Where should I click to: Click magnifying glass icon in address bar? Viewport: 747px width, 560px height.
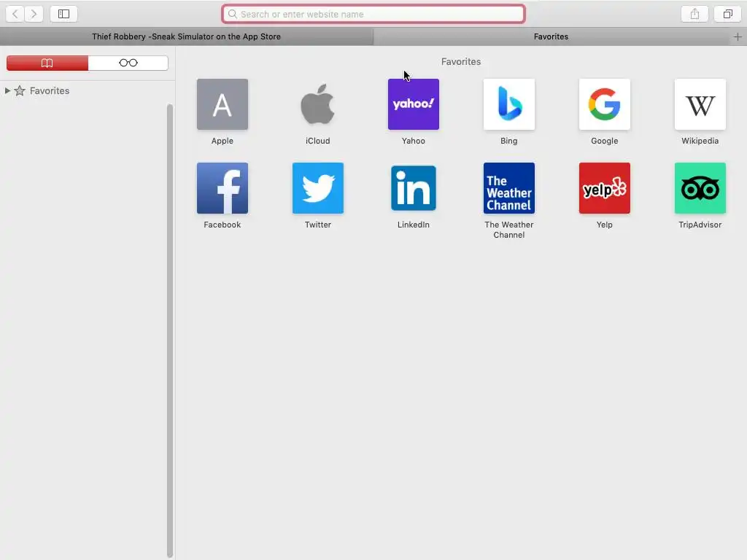pyautogui.click(x=233, y=14)
